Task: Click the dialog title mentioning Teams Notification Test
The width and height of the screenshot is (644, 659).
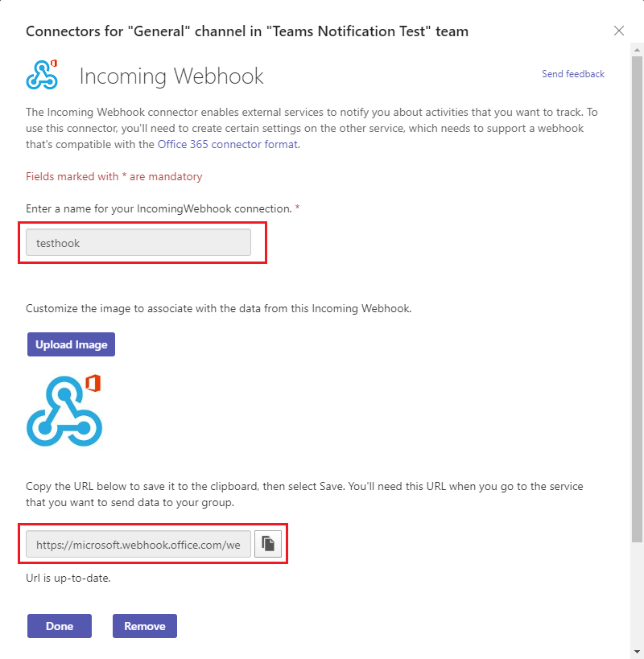Action: click(x=247, y=31)
